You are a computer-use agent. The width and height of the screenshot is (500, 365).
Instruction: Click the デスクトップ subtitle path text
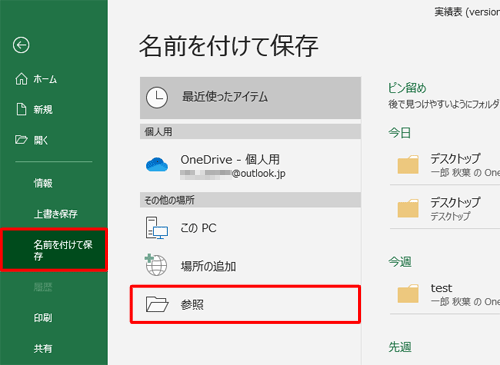[x=450, y=216]
